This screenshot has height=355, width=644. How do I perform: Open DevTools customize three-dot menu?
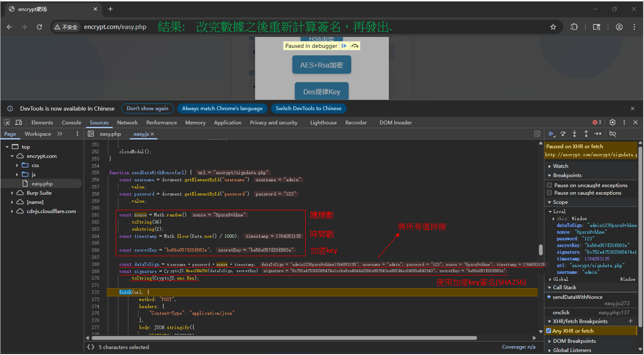pos(624,122)
